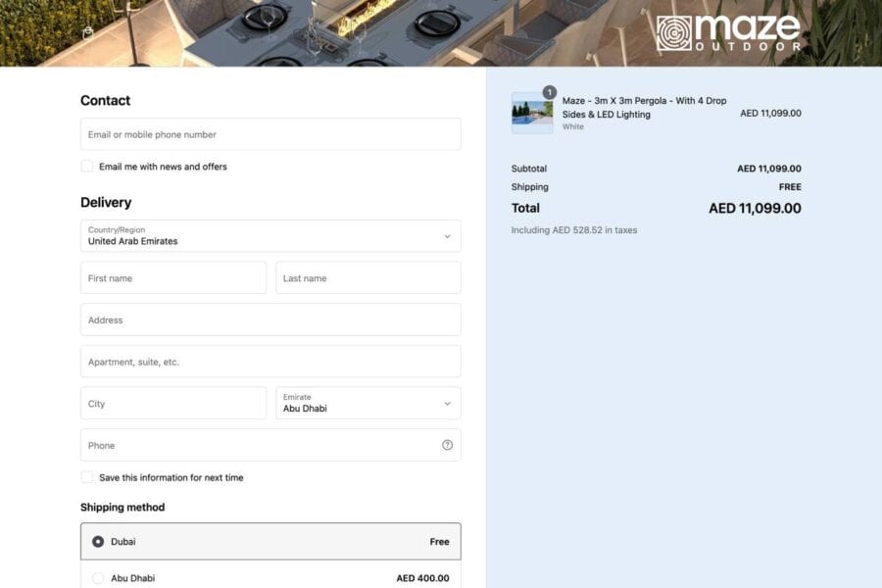Select the Dubai shipping method
Screen dimensions: 882x588
coord(98,541)
